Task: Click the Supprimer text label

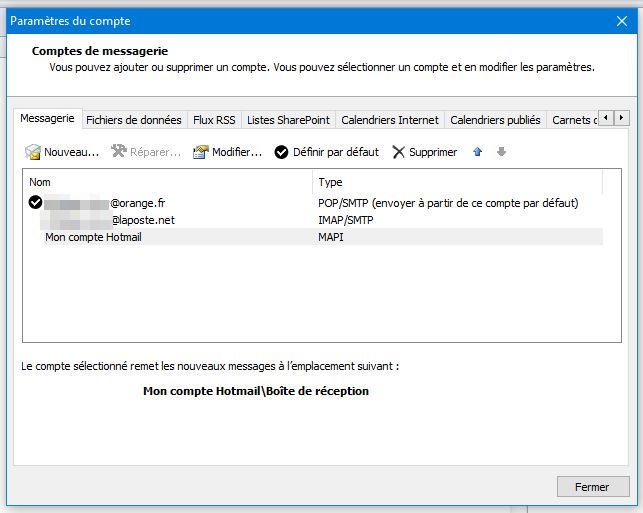Action: point(433,152)
